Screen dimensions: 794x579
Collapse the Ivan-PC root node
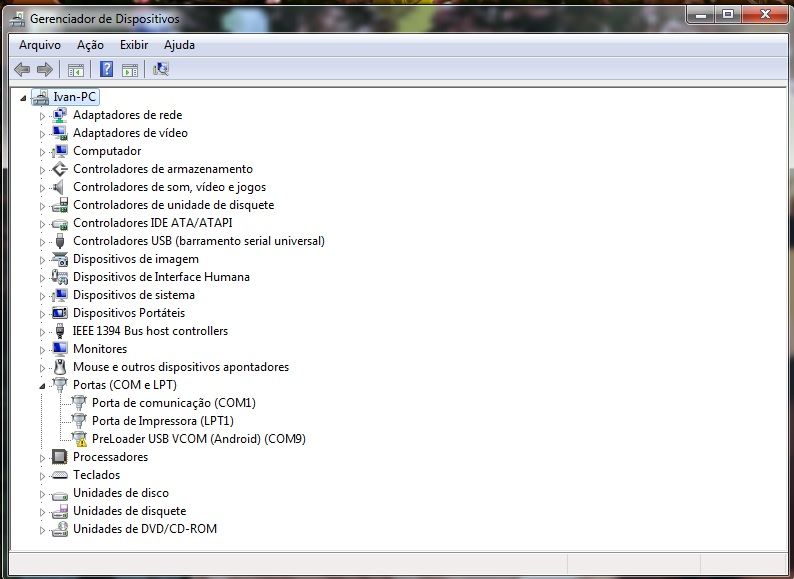pyautogui.click(x=23, y=98)
